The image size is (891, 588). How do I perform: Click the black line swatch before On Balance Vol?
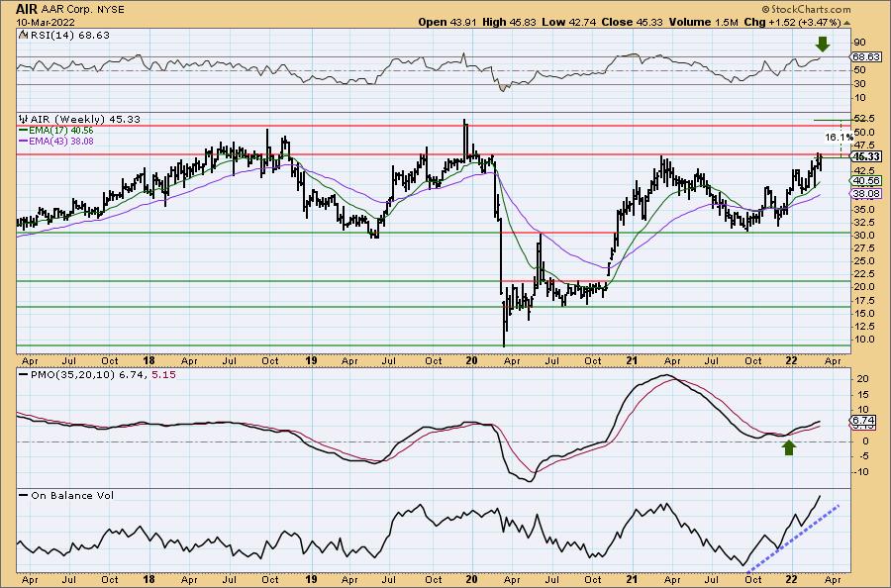click(x=23, y=495)
